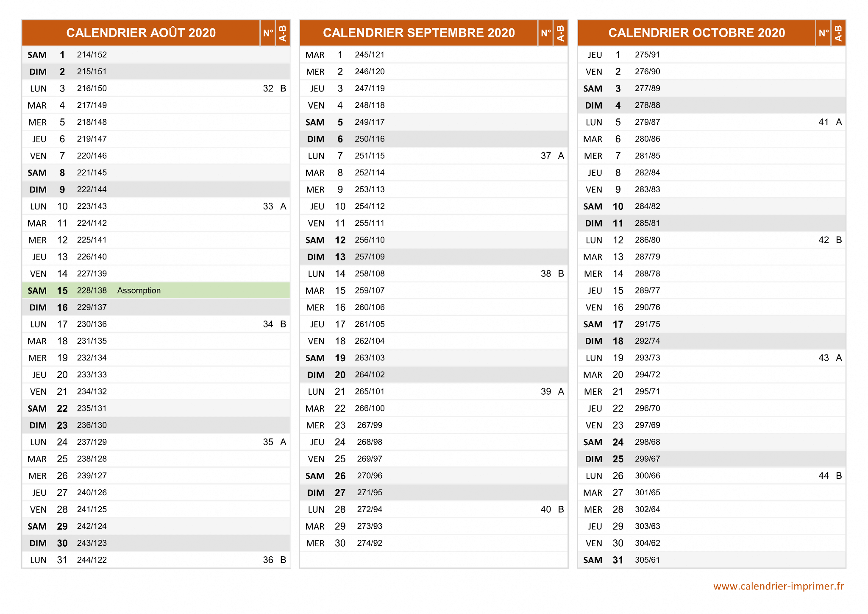868x614 pixels.
Task: Click week number 37 in September
Action: 546,156
